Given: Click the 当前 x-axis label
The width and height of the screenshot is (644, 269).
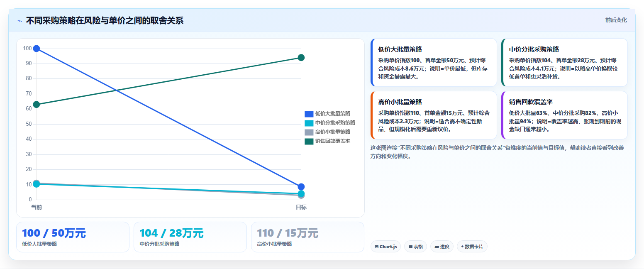Looking at the screenshot, I should point(36,207).
